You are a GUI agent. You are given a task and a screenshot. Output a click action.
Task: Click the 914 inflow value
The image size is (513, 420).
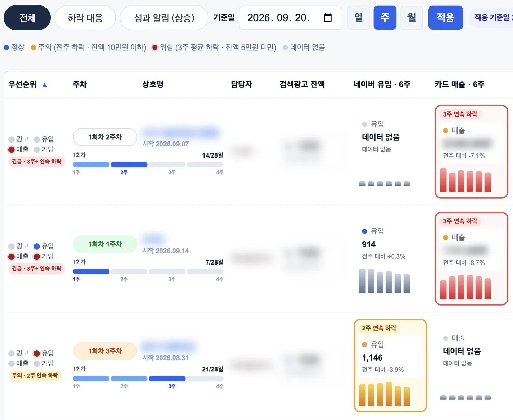(369, 244)
